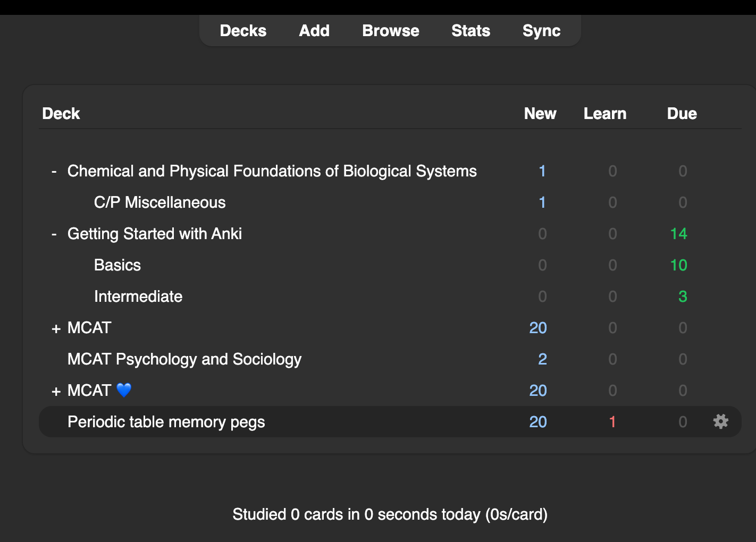Click the Due column header
The height and width of the screenshot is (542, 756).
[682, 114]
